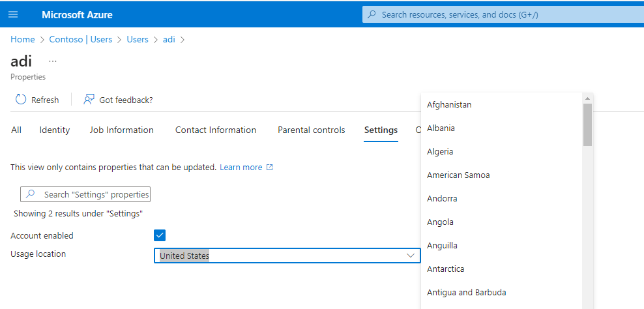The image size is (644, 309).
Task: Open the Users breadcrumb link
Action: pyautogui.click(x=137, y=39)
